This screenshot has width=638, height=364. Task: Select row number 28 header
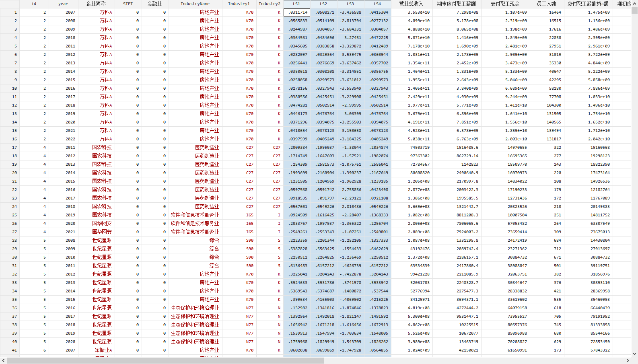pos(10,241)
